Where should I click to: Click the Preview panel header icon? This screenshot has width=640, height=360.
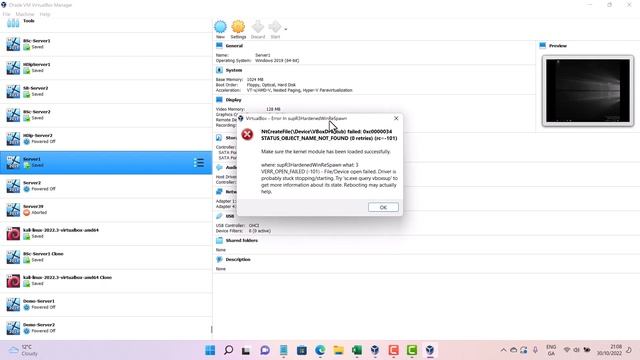pyautogui.click(x=542, y=46)
